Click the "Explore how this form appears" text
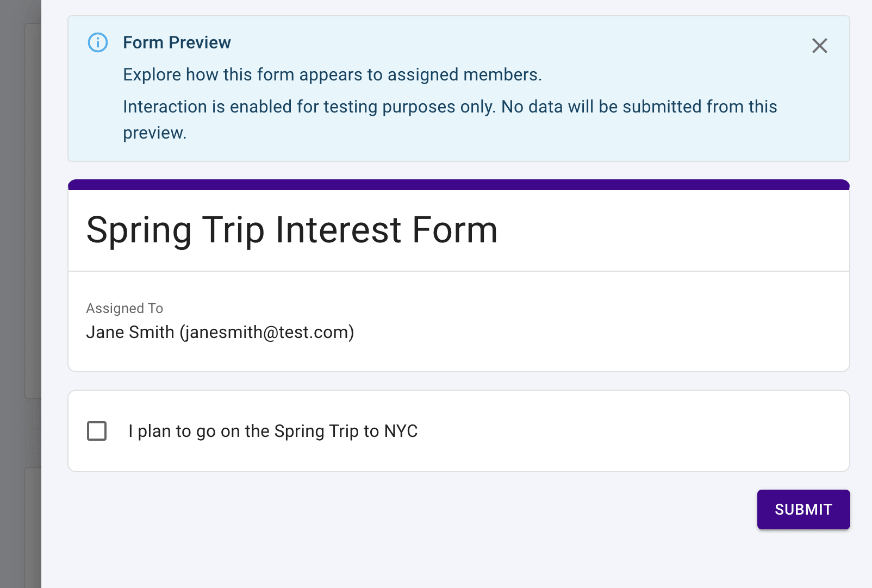This screenshot has height=588, width=872. click(332, 74)
